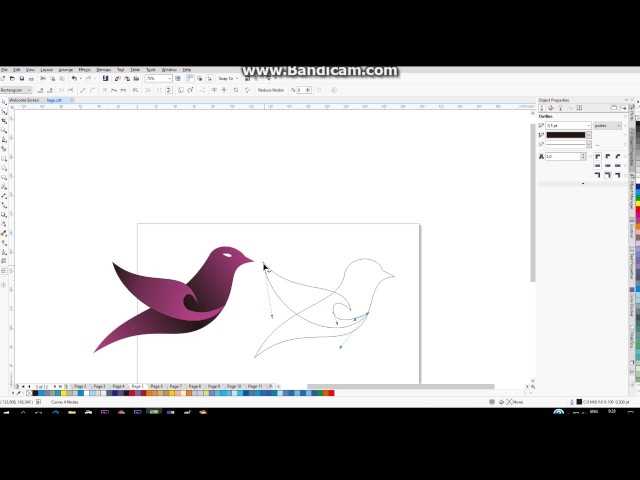Click the Add nodes icon in property bar
This screenshot has height=480, width=640.
pos(41,90)
